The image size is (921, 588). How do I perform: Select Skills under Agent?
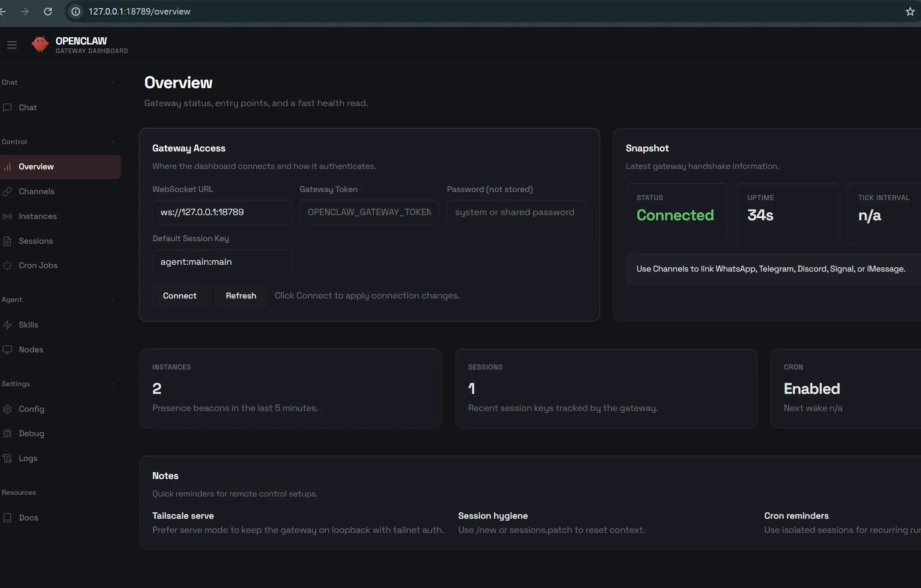[x=28, y=325]
